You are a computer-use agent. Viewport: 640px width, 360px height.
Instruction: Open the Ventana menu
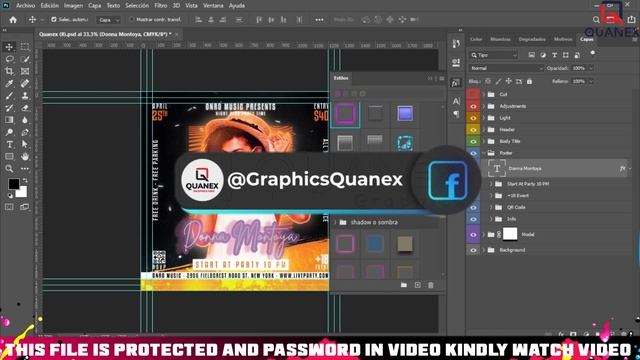click(x=213, y=6)
